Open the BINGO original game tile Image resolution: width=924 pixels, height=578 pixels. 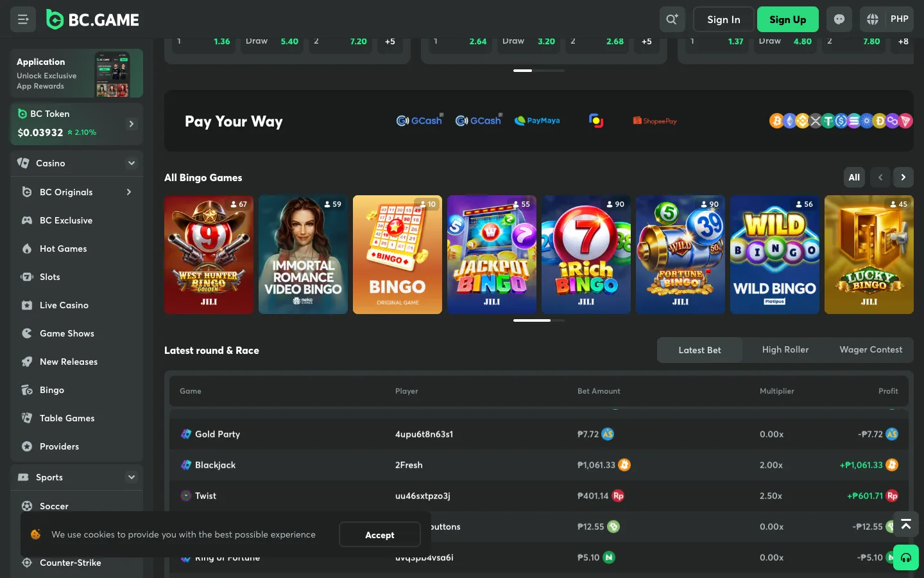pos(397,255)
